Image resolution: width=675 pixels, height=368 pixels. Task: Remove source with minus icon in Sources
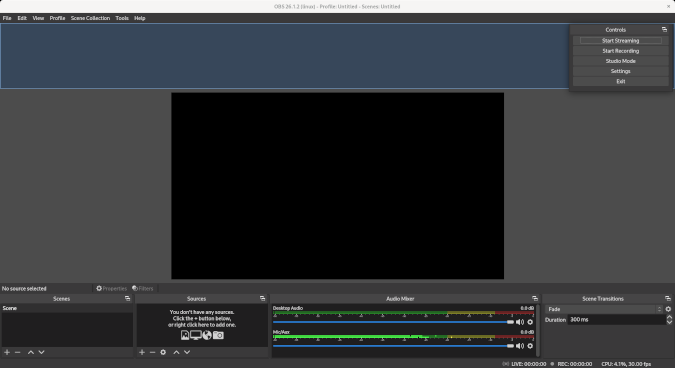point(152,352)
